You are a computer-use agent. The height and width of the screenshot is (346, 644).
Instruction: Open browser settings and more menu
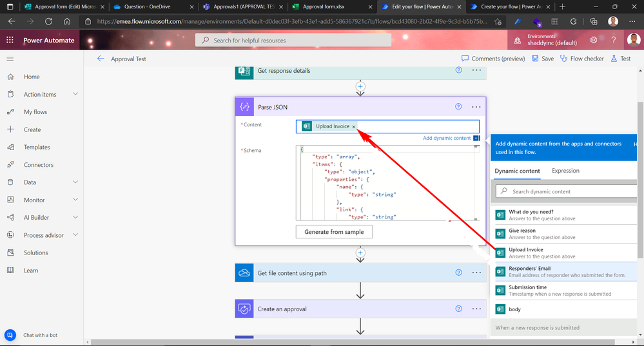632,21
